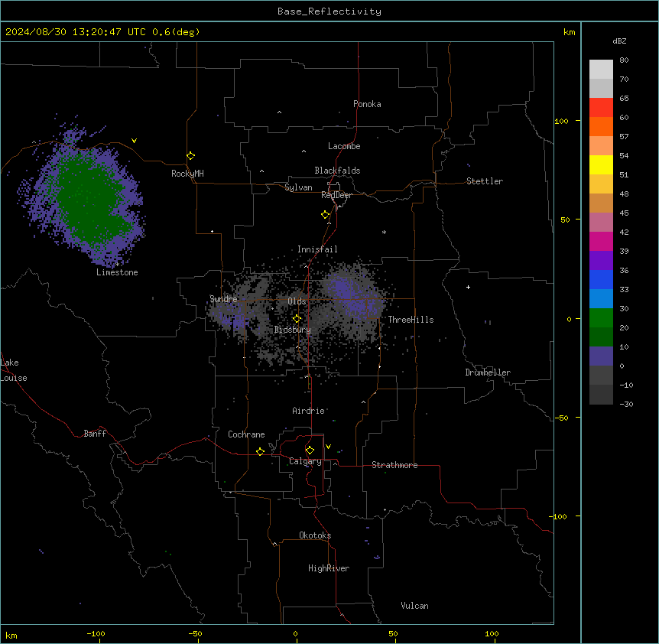Choose the light gray 80 dBZ swatch
This screenshot has height=644, width=659.
[601, 70]
